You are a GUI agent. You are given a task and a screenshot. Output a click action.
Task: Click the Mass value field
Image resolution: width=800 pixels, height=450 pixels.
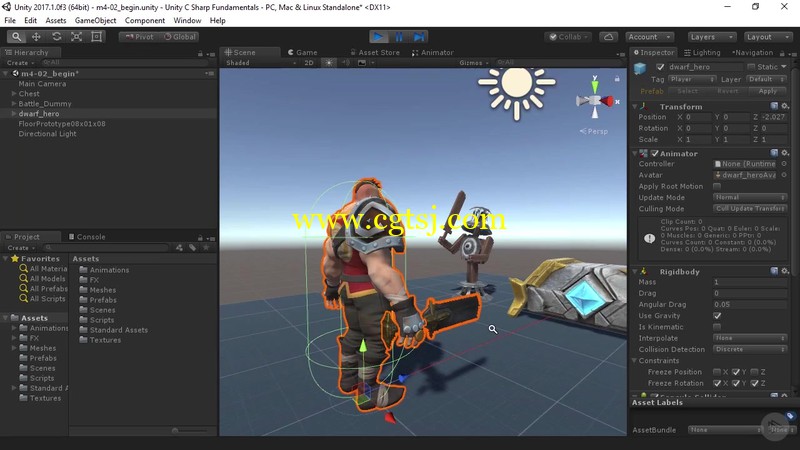click(749, 282)
